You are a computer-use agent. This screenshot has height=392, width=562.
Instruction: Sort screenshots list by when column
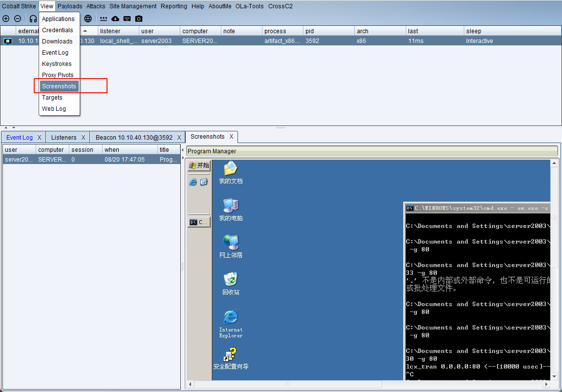[x=130, y=150]
